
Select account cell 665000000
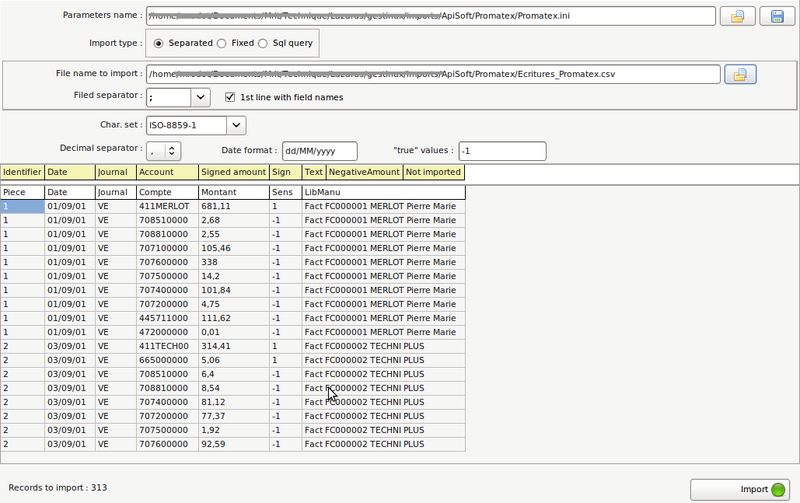click(167, 360)
